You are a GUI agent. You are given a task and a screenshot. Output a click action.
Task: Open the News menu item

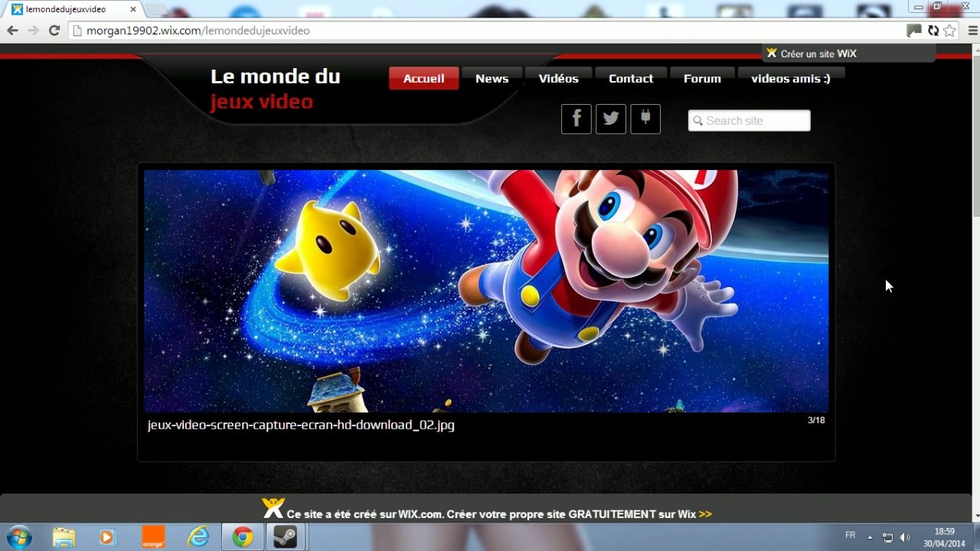pyautogui.click(x=492, y=78)
